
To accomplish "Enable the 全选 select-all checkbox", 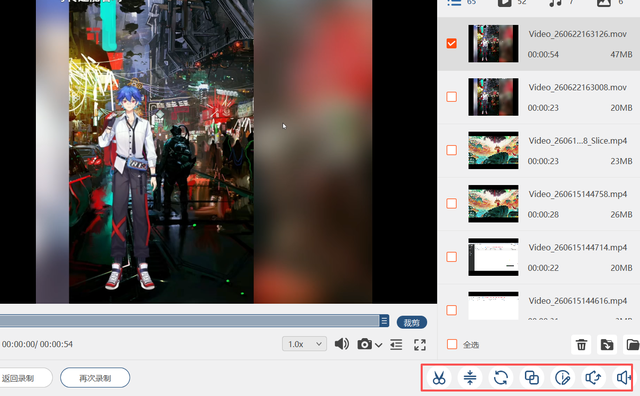I will pyautogui.click(x=452, y=344).
